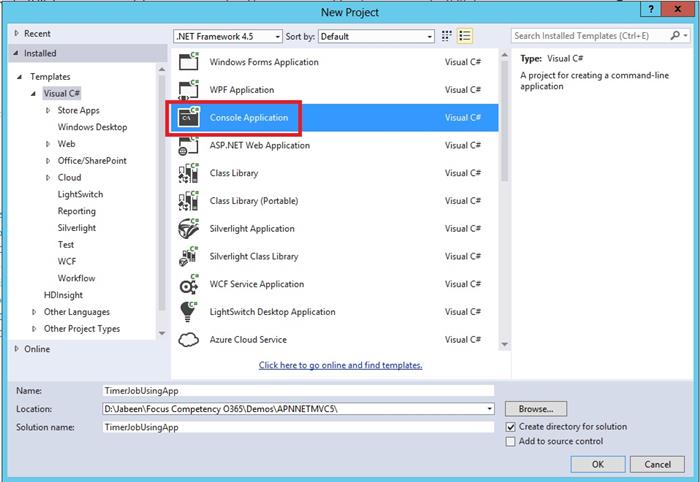Select the Test tree item
The height and width of the screenshot is (482, 700).
click(66, 245)
